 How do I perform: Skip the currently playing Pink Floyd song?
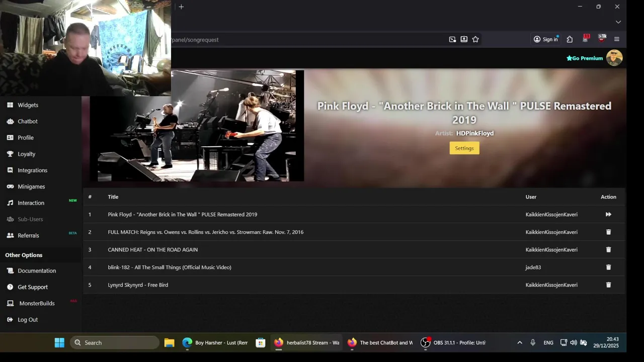coord(608,214)
